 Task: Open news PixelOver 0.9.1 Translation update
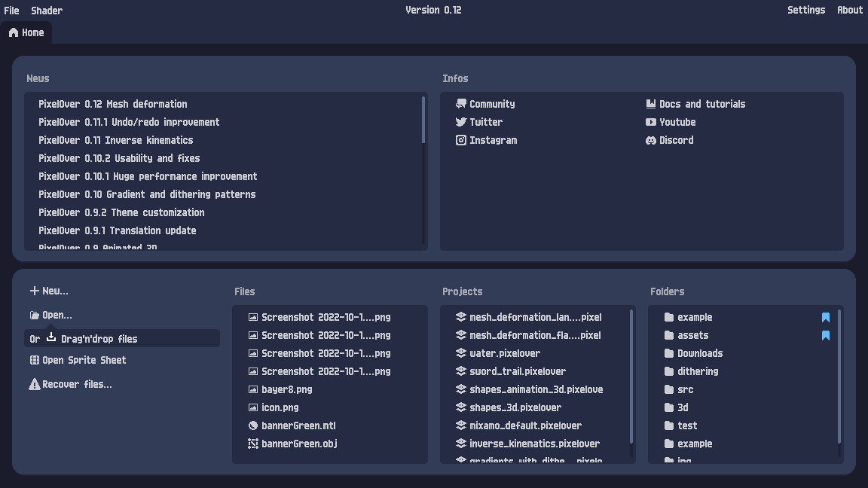click(x=118, y=230)
